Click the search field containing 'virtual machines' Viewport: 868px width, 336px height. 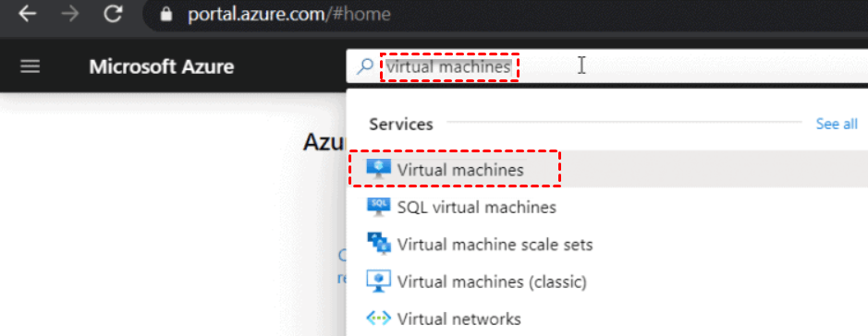click(607, 66)
